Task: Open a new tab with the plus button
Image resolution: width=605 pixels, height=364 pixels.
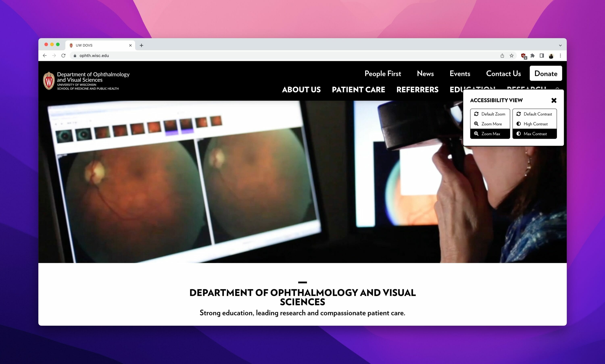Action: (x=141, y=45)
